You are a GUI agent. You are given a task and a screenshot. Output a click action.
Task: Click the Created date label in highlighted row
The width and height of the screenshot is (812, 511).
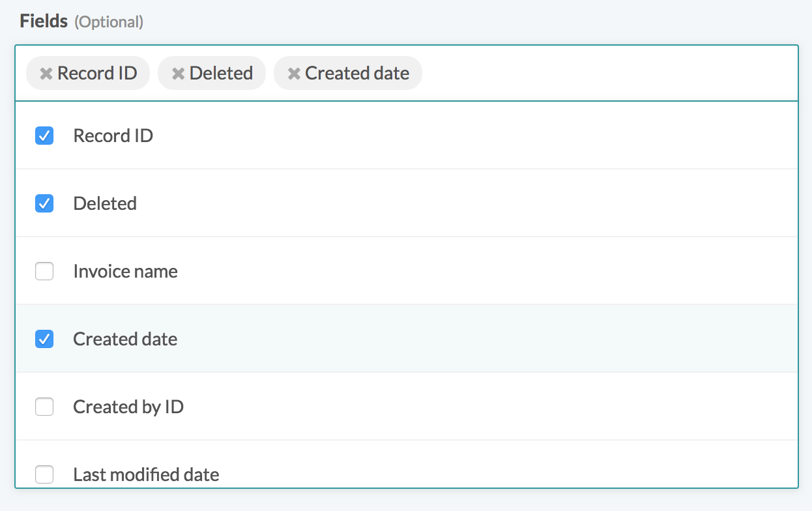pyautogui.click(x=125, y=339)
